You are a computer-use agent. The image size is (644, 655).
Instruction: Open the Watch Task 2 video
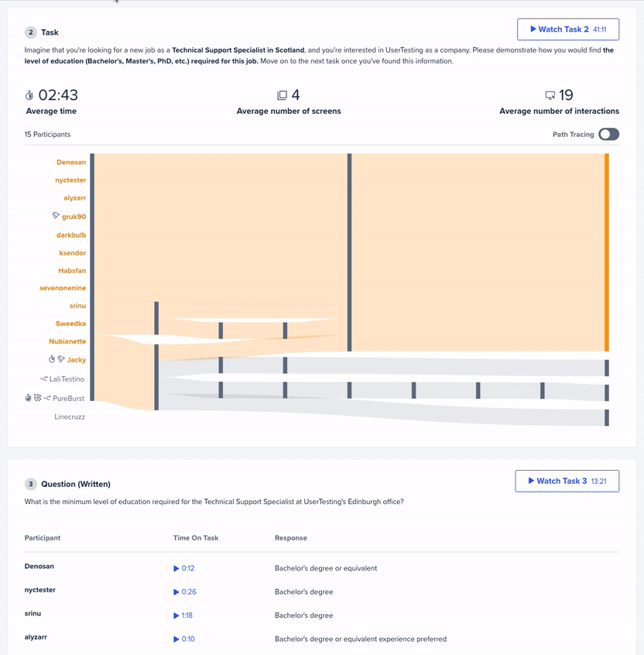567,29
